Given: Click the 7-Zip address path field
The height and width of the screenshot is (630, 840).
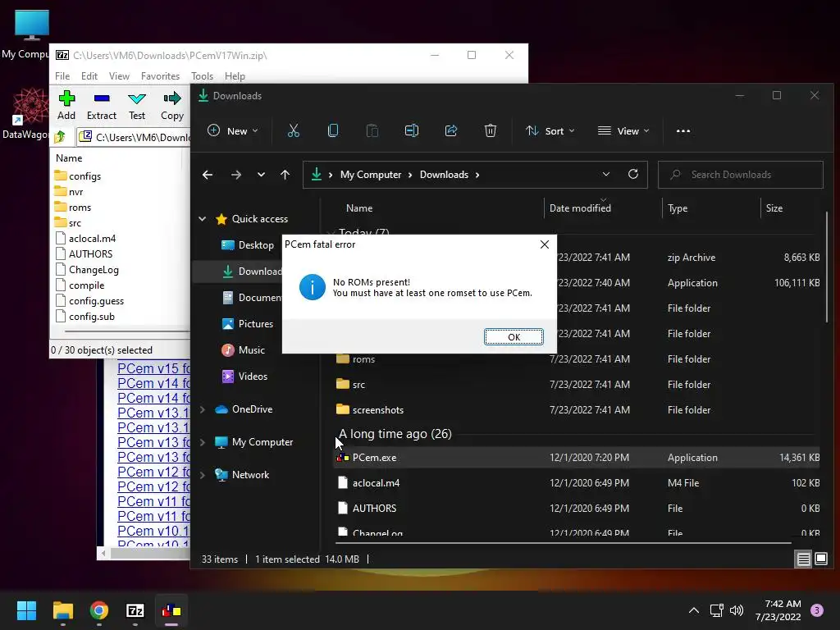Looking at the screenshot, I should pyautogui.click(x=134, y=137).
